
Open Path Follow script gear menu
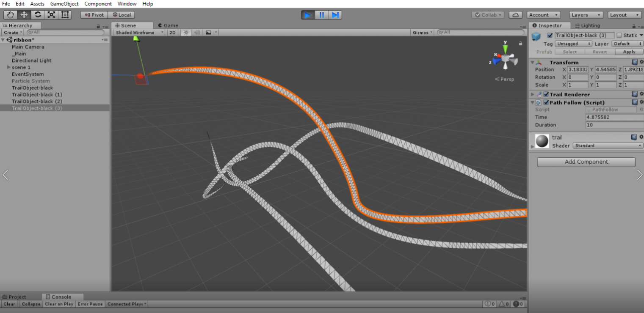click(x=641, y=102)
